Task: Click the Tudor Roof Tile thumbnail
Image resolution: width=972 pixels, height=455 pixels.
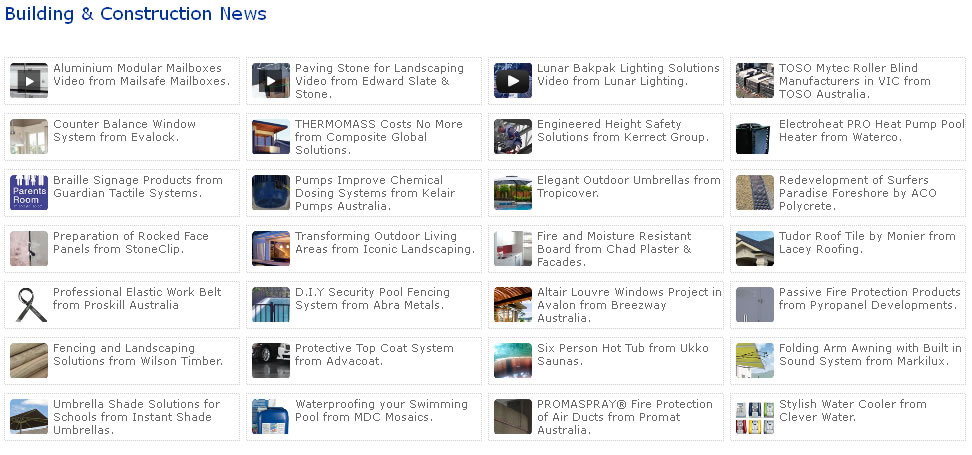Action: 754,249
